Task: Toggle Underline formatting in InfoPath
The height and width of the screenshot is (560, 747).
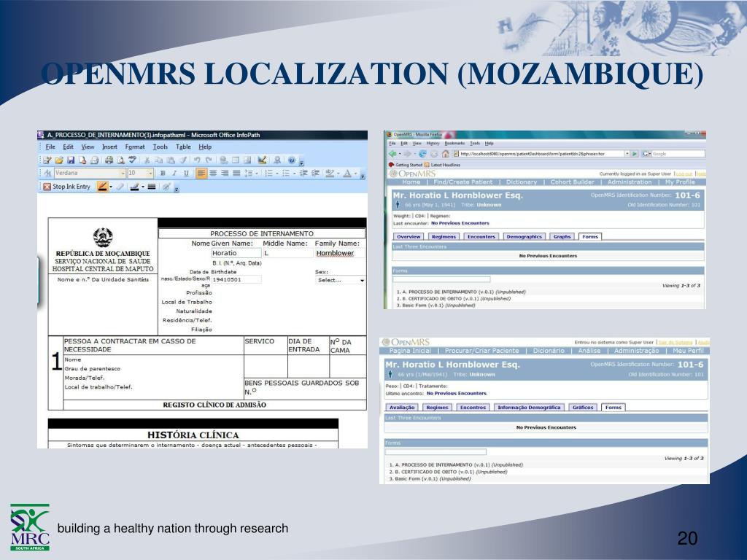Action: 186,174
